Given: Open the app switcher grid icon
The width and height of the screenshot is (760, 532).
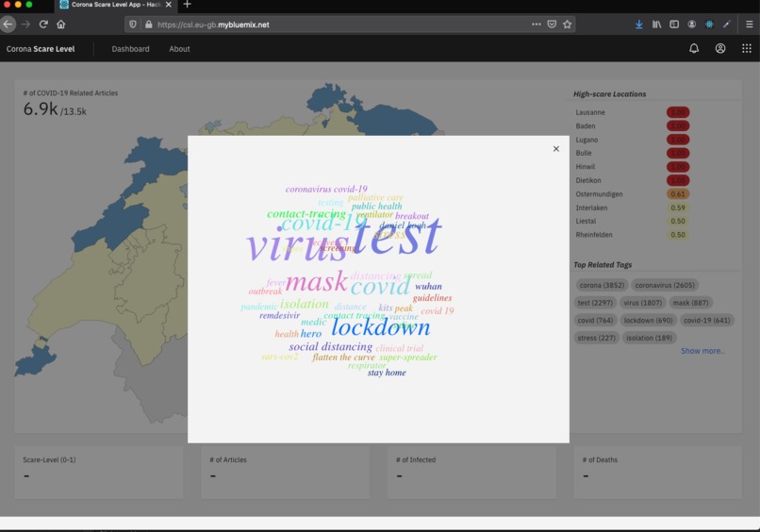Looking at the screenshot, I should pos(747,48).
